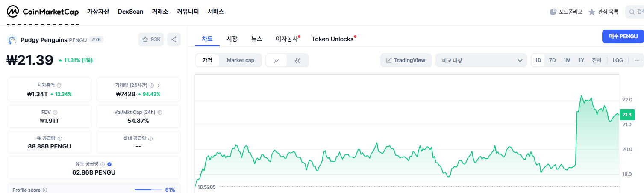Screen dimensions: 644x193
Task: Click the 21.3 current price marker
Action: [627, 115]
